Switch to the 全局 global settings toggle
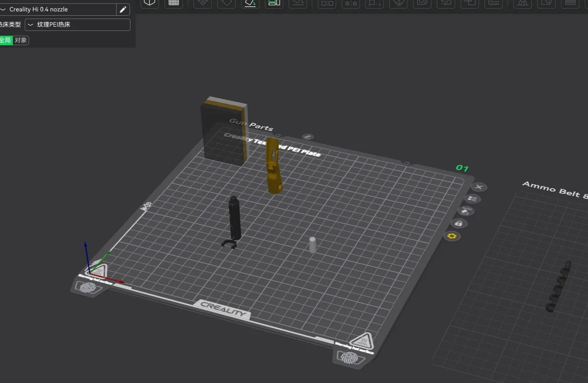Image resolution: width=588 pixels, height=383 pixels. pos(6,40)
